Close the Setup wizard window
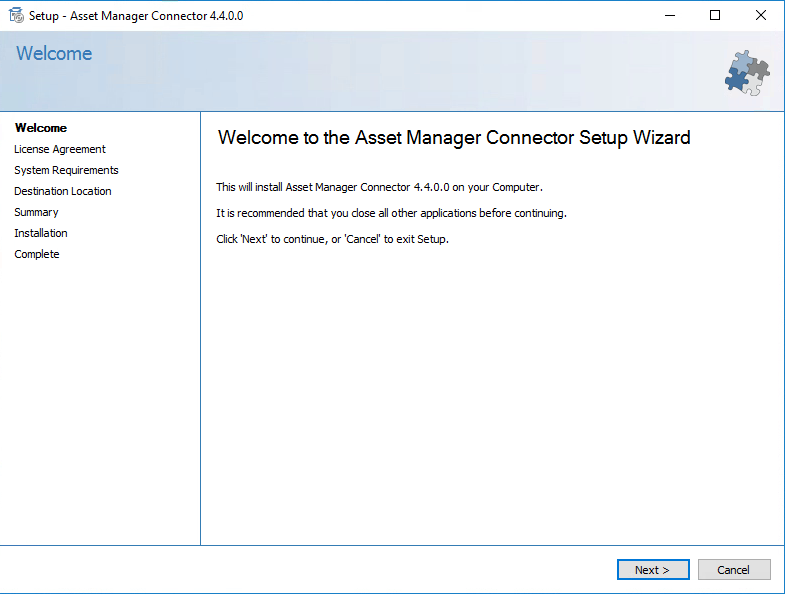This screenshot has height=594, width=785. 761,16
